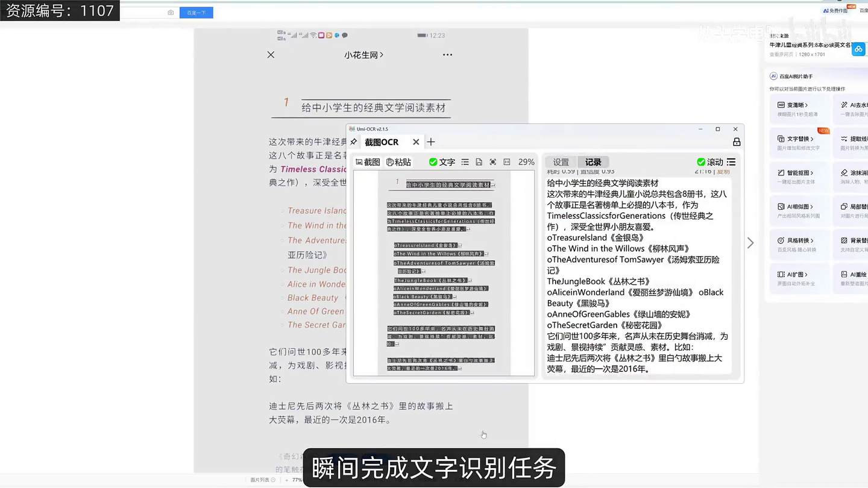Click the camera icon in the Baidu search box
The image size is (868, 488).
coord(171,13)
